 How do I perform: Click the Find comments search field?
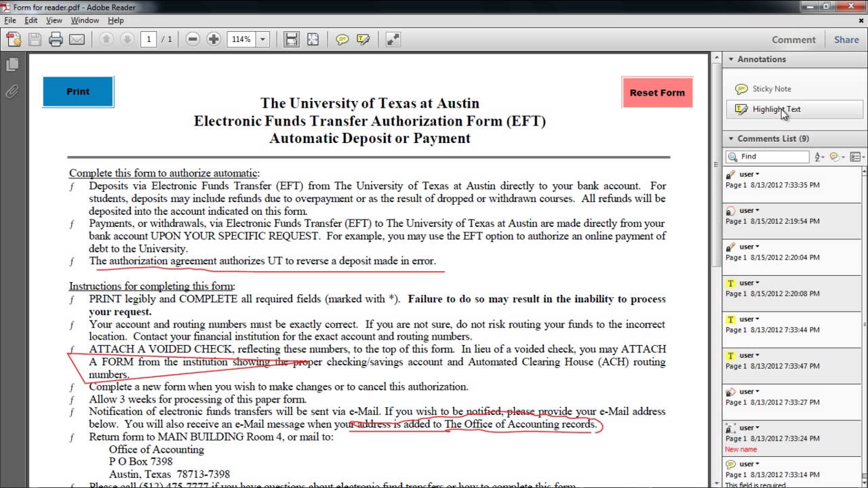tap(768, 157)
